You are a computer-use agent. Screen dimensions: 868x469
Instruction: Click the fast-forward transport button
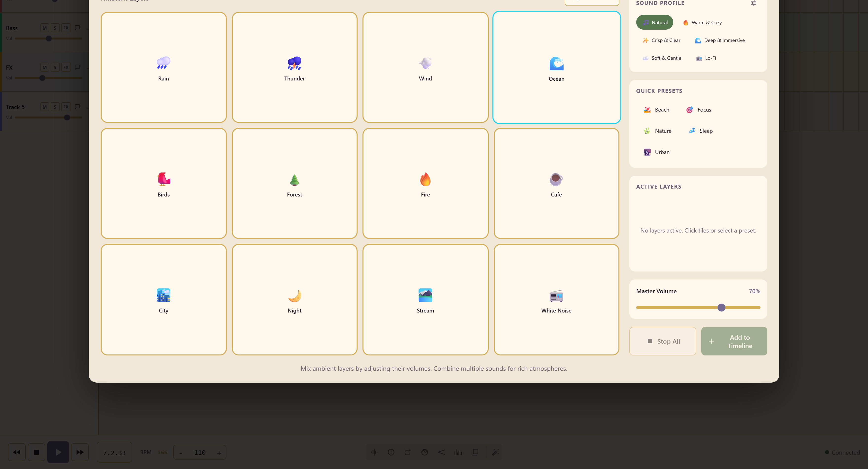point(80,452)
